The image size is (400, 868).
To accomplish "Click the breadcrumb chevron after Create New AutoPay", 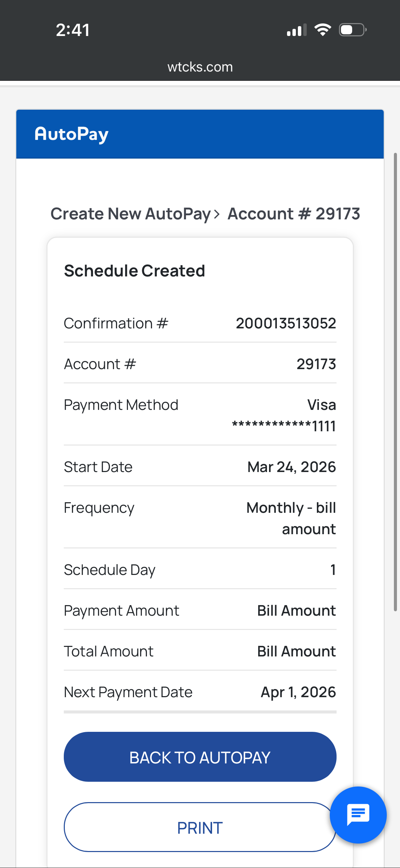I will point(217,214).
